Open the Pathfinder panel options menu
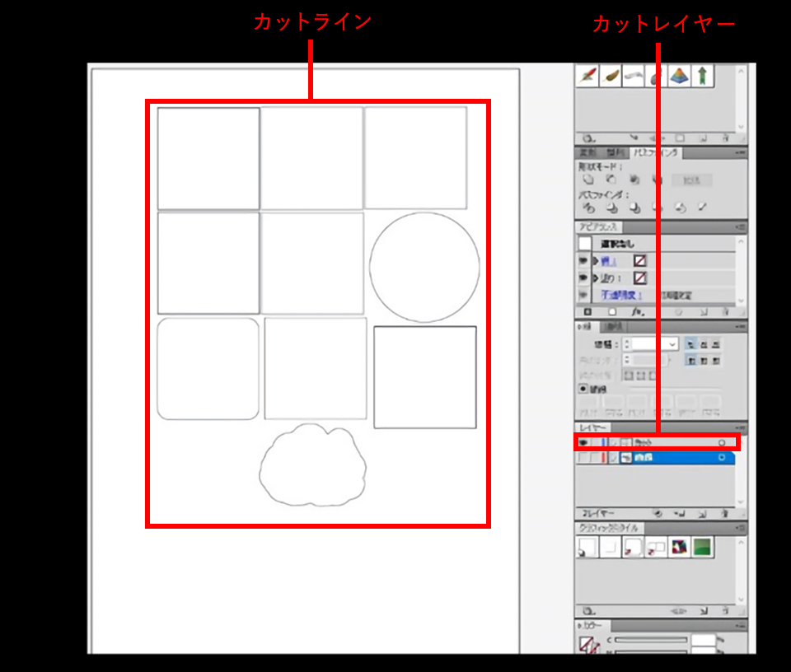This screenshot has width=791, height=672. (x=740, y=152)
